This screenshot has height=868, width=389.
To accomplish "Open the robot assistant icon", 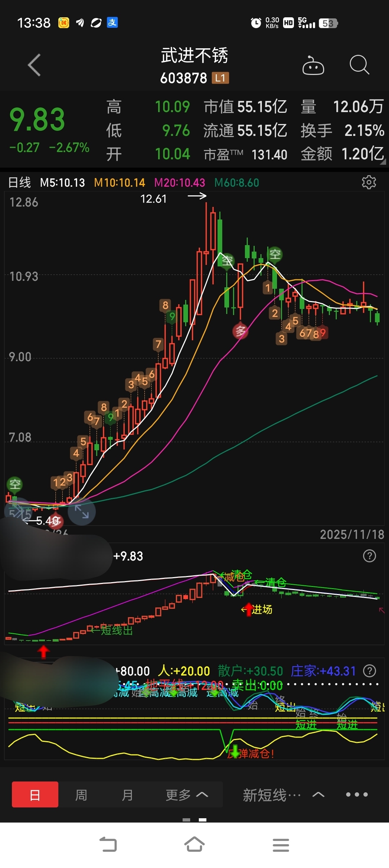I will coord(313,65).
